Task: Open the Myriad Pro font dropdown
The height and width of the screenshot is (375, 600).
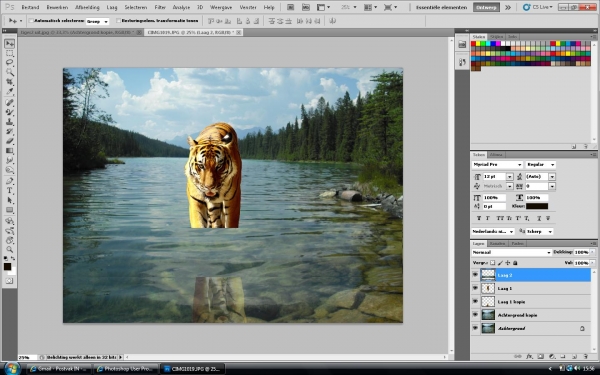Action: [x=497, y=165]
